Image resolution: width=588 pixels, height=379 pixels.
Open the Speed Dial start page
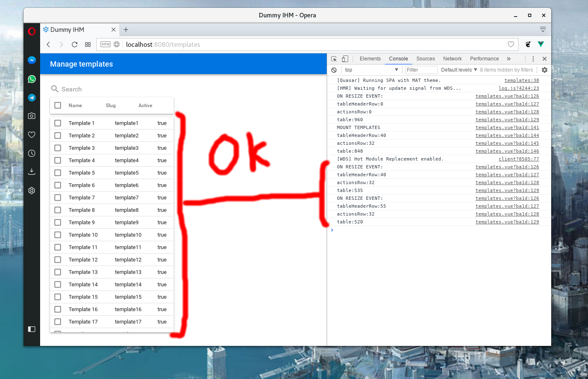88,44
